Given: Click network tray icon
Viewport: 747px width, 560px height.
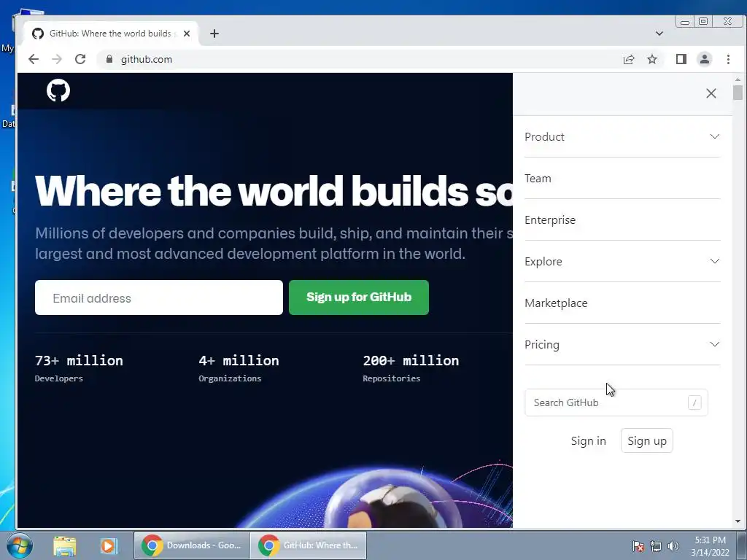Looking at the screenshot, I should [x=656, y=546].
